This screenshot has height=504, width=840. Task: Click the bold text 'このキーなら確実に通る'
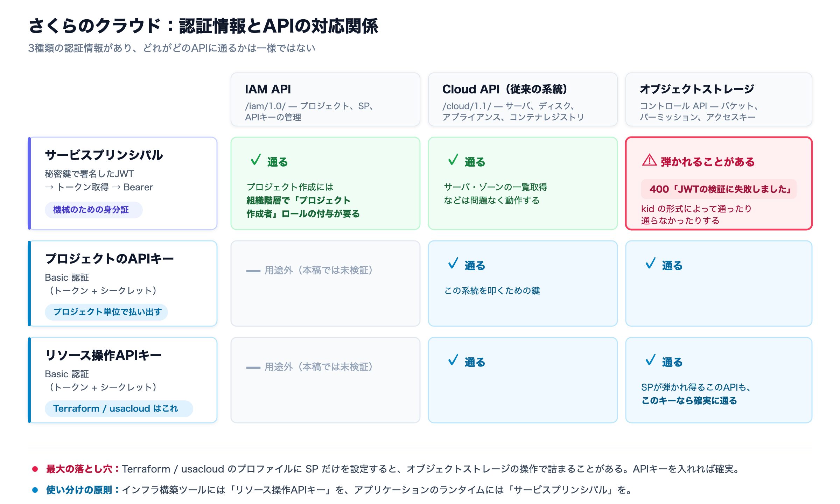pos(689,400)
